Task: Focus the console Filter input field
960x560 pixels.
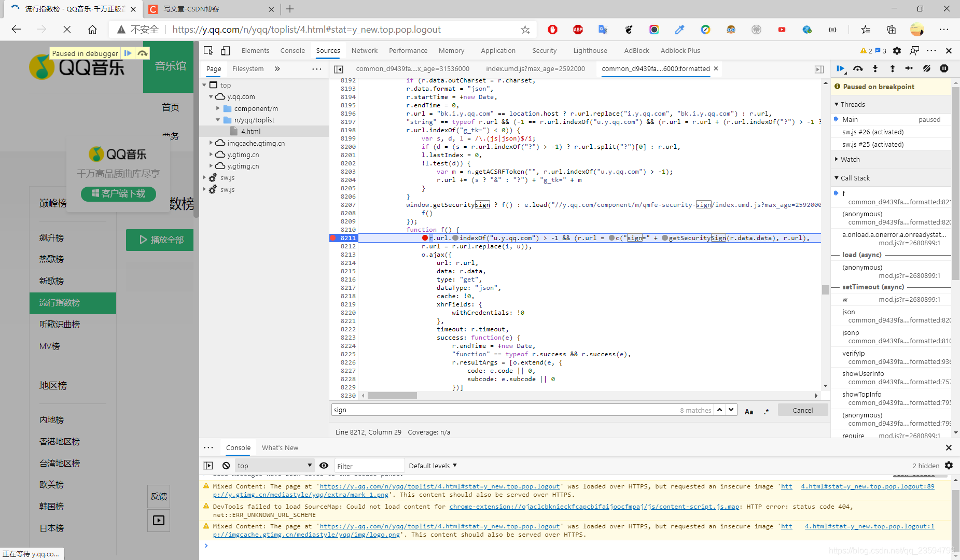Action: (369, 466)
